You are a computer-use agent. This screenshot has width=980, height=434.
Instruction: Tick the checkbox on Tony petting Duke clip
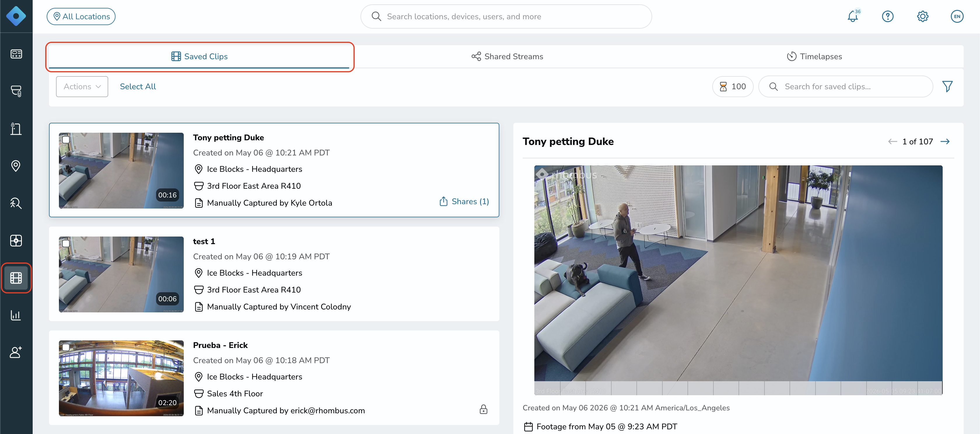(66, 140)
